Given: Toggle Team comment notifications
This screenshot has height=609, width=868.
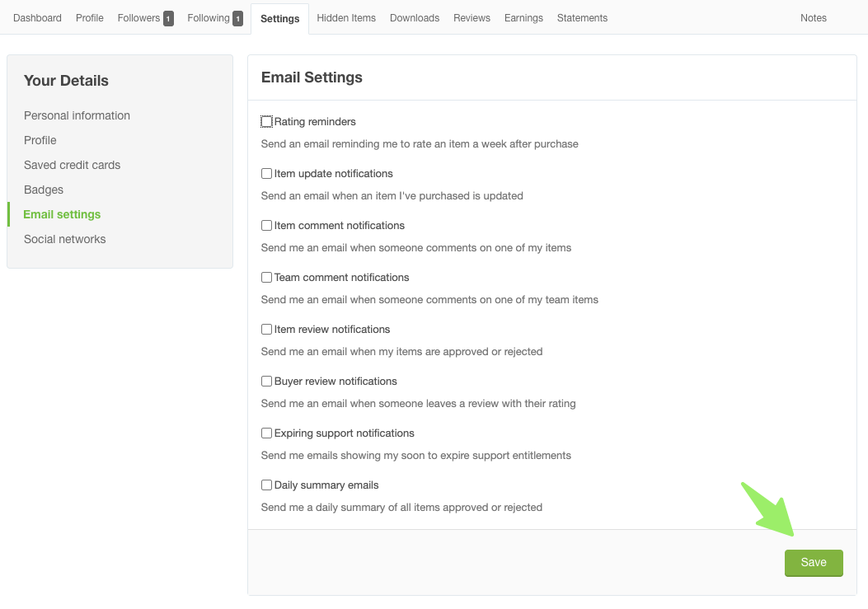Looking at the screenshot, I should coord(266,277).
